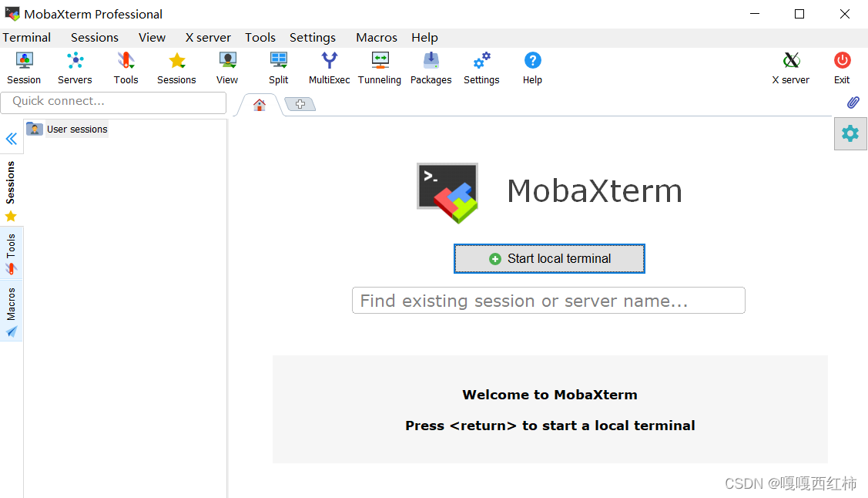Select the Sessions vertical sidebar tab
Viewport: 868px width, 498px height.
pyautogui.click(x=11, y=190)
